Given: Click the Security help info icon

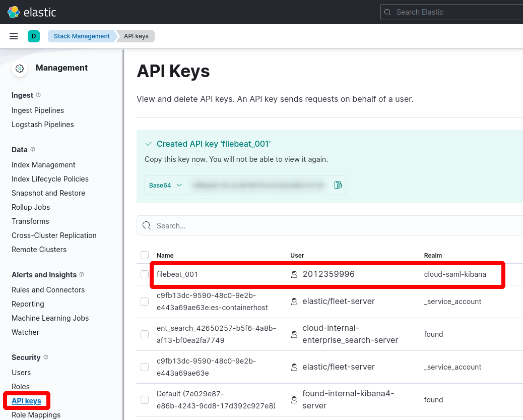Looking at the screenshot, I should point(46,357).
